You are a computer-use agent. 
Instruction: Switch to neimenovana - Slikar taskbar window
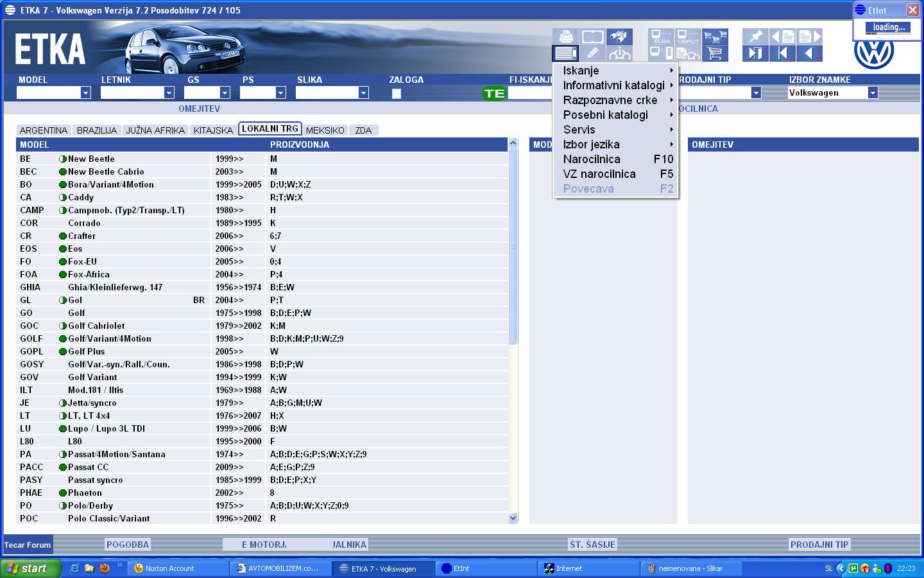coord(692,568)
